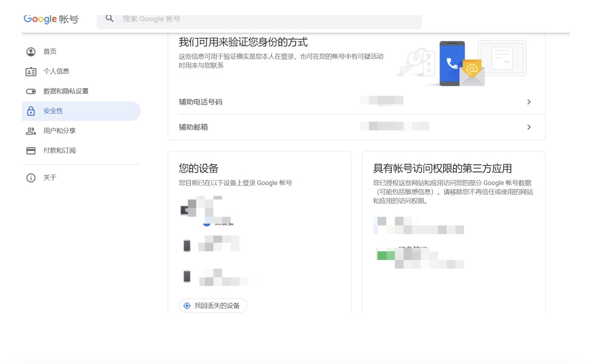
Task: Open the 具有帐号访问权限的第三方应用 heading
Action: (x=442, y=168)
